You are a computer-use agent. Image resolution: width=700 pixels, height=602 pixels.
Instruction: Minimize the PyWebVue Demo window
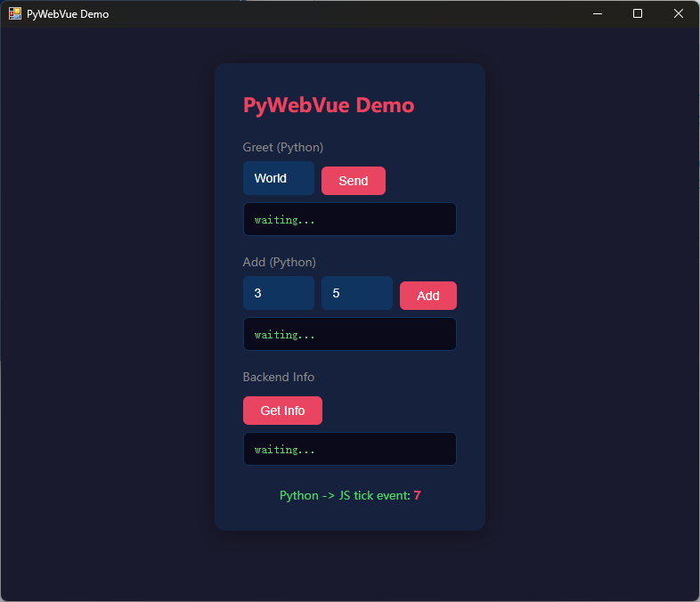[598, 14]
